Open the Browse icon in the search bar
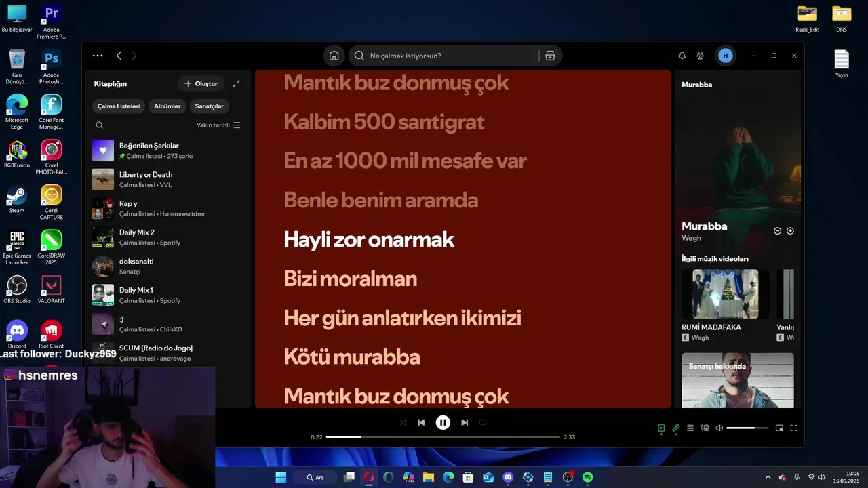The image size is (868, 488). point(550,56)
